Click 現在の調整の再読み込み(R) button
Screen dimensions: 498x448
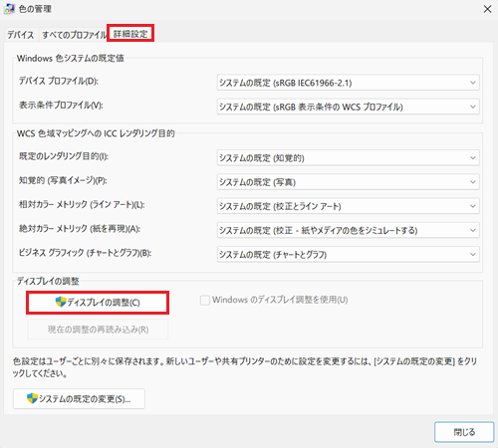click(98, 330)
